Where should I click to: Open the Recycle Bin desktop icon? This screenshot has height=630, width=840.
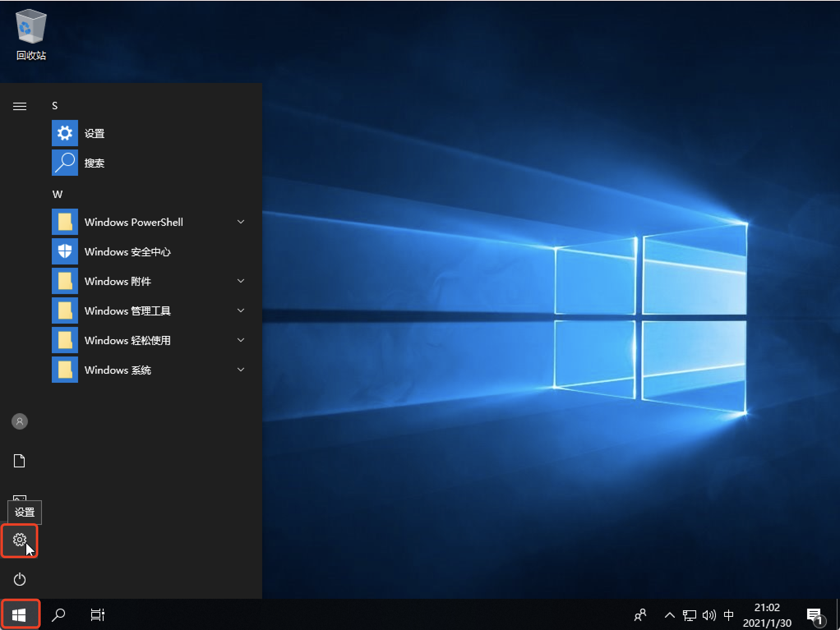(31, 34)
